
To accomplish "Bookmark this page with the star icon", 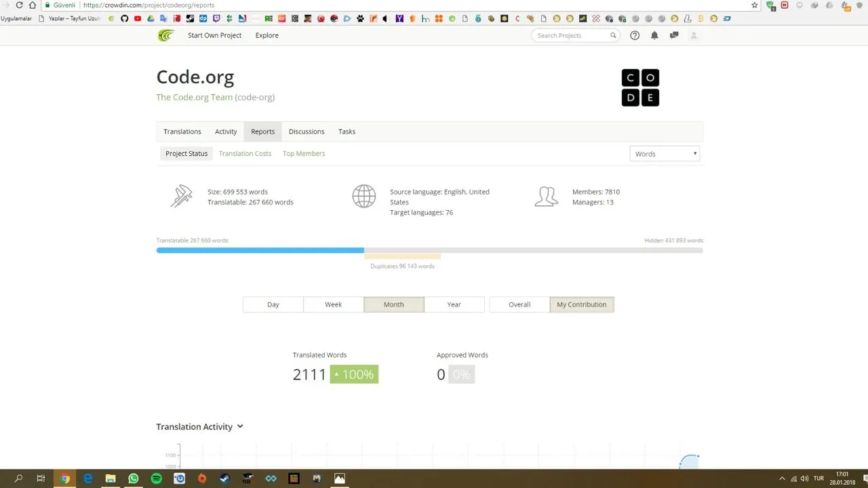I will click(x=755, y=5).
